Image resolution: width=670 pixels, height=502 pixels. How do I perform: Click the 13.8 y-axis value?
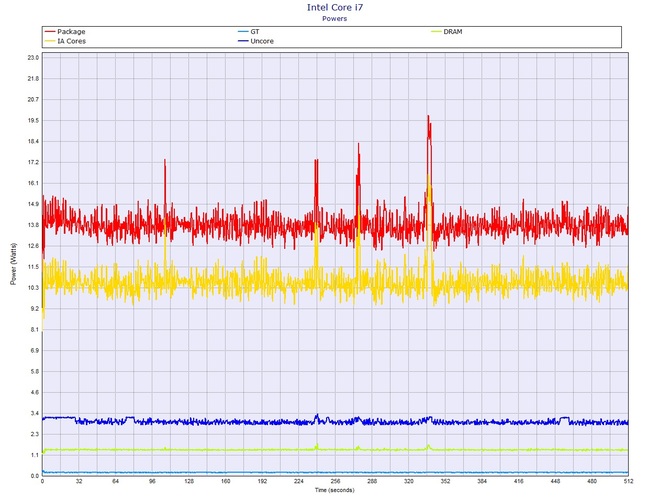click(33, 225)
